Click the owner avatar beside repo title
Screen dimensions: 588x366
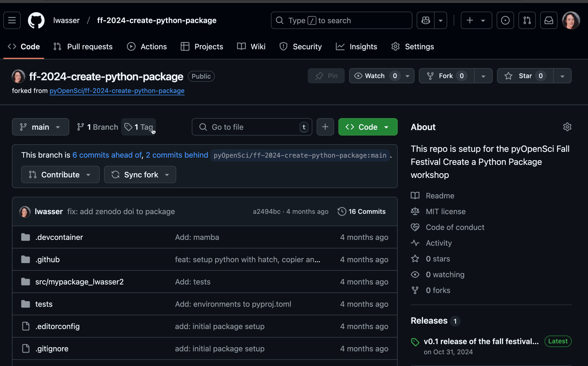tap(18, 76)
